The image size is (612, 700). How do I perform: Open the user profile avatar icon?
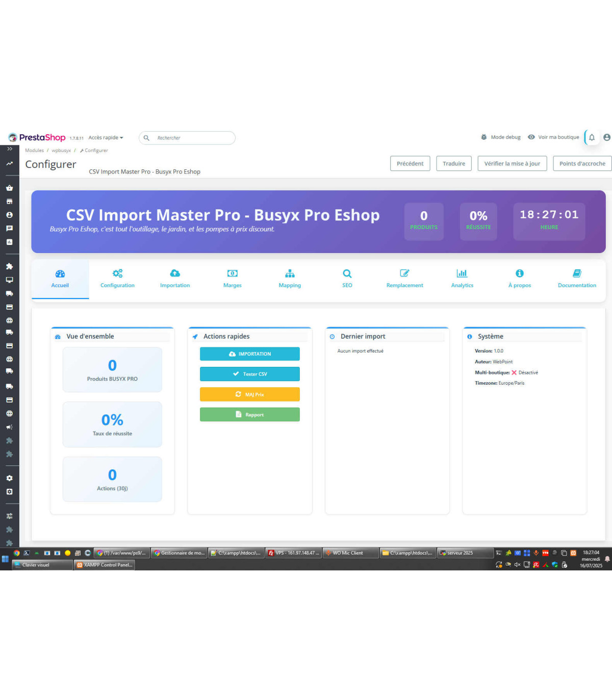point(606,137)
